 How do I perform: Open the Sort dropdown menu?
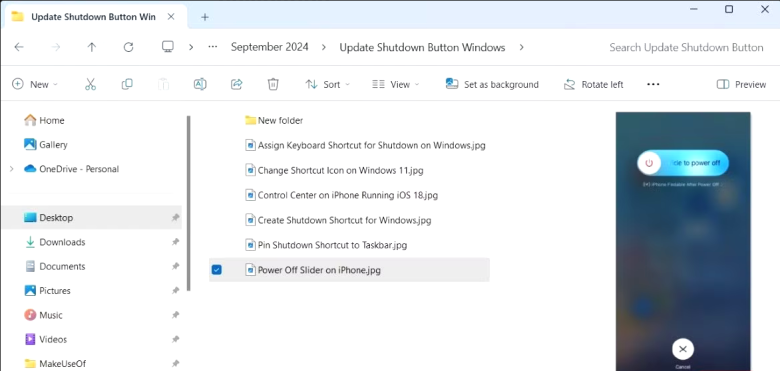(x=327, y=85)
